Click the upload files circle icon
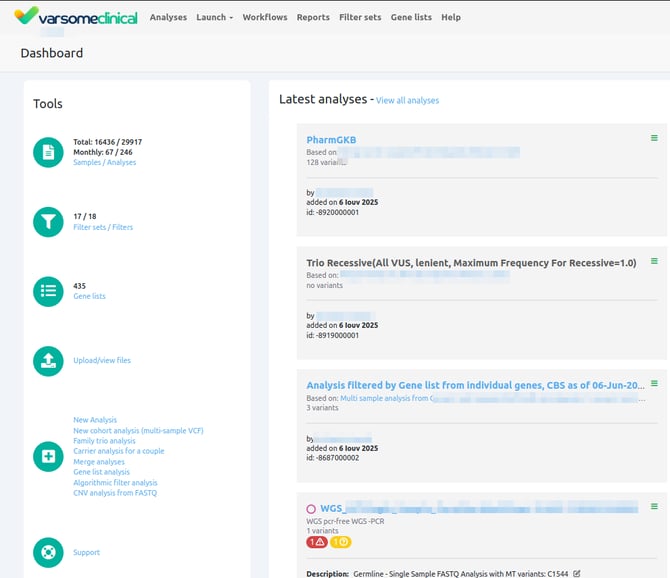The image size is (670, 578). 48,361
